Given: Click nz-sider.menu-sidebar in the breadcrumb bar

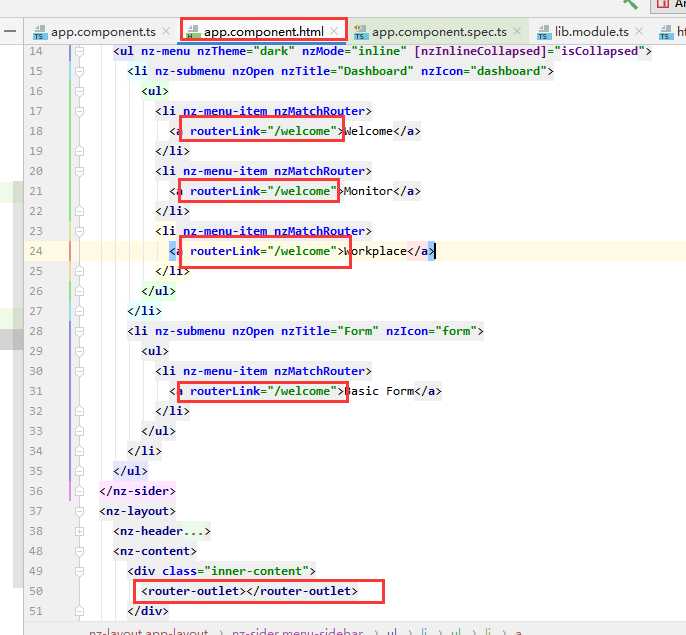Looking at the screenshot, I should click(x=298, y=631).
